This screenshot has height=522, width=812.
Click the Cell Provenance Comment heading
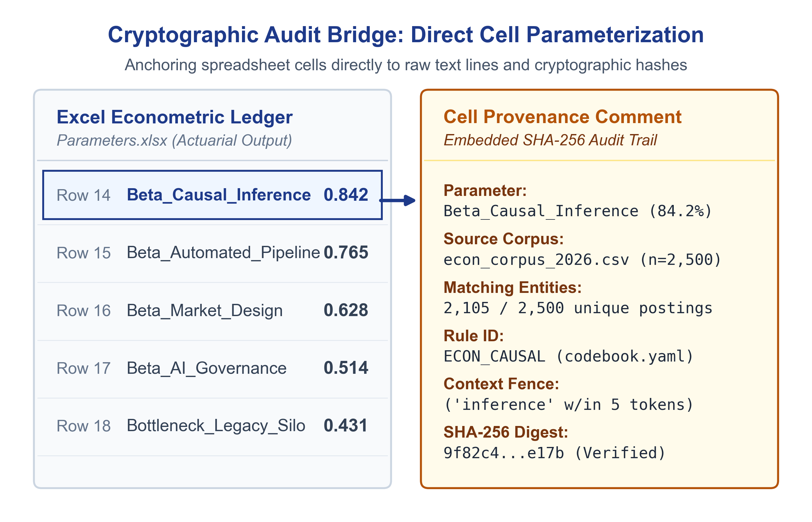[562, 117]
